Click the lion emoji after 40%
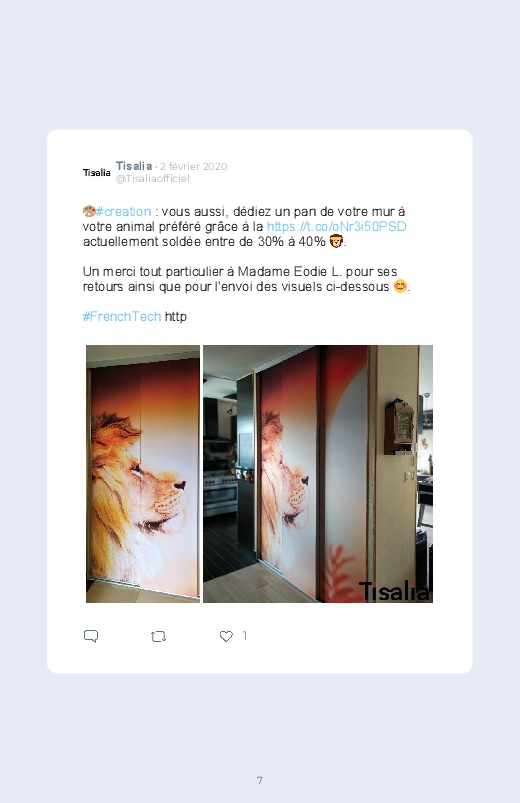The image size is (520, 803). tap(336, 241)
